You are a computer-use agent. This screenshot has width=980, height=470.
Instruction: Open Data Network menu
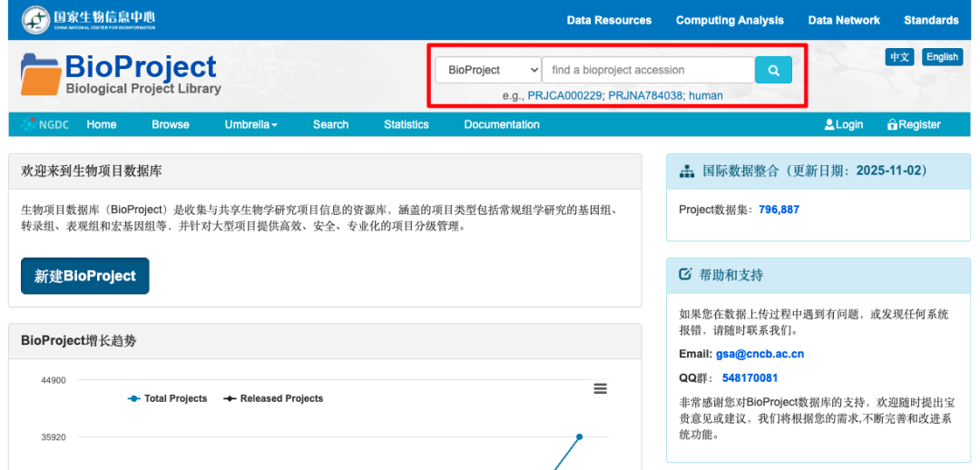click(844, 20)
